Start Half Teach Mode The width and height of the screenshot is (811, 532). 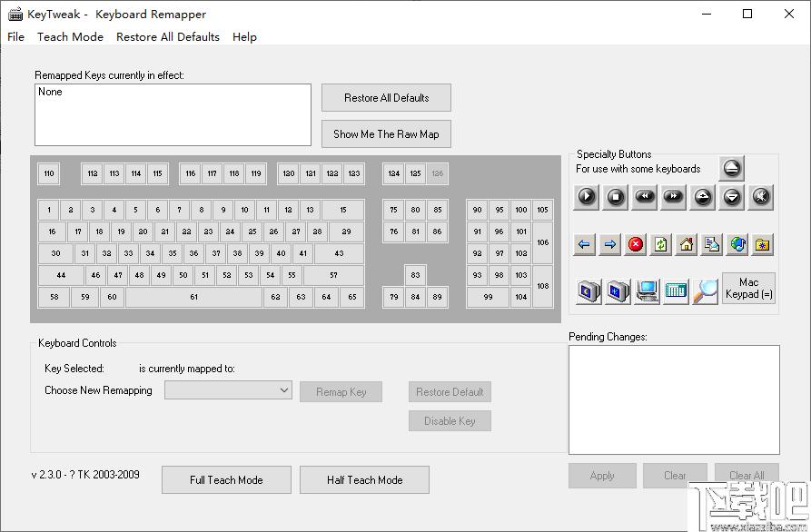364,479
